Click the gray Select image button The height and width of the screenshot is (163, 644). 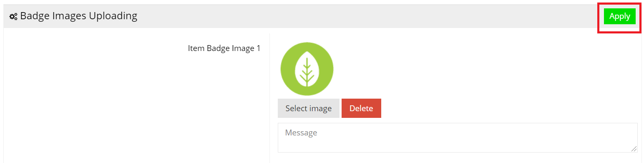pos(309,108)
